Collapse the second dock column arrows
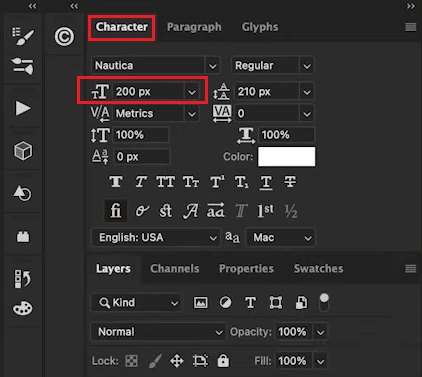The image size is (422, 377). [74, 6]
